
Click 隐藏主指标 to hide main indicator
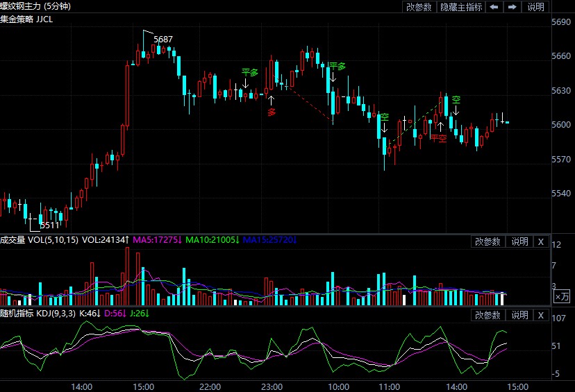pos(461,7)
